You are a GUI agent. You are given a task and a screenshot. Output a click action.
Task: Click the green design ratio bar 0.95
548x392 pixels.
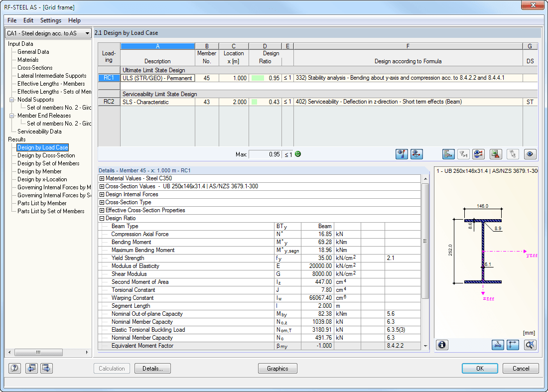(258, 78)
